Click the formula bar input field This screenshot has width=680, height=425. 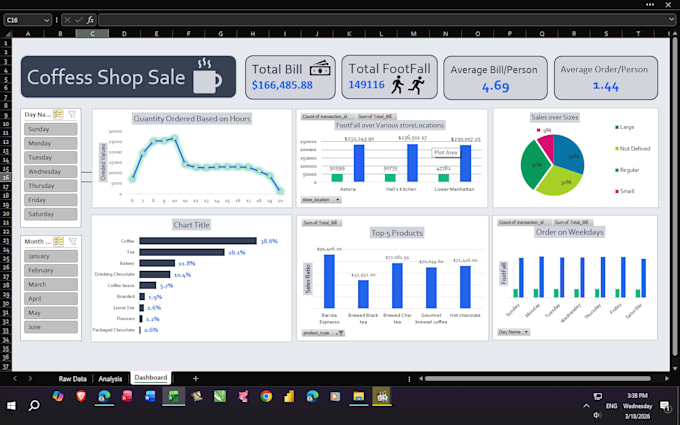coord(383,20)
